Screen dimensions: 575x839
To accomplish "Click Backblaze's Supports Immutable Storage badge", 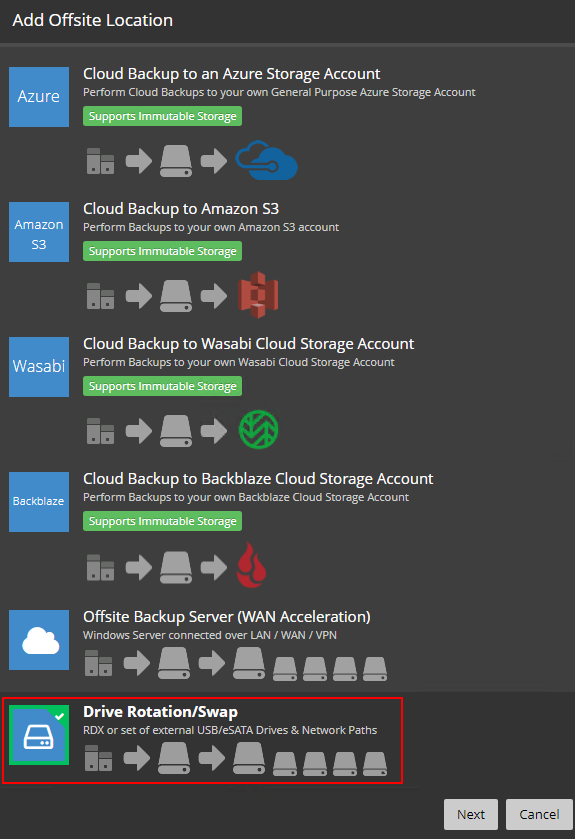I will coord(163,521).
